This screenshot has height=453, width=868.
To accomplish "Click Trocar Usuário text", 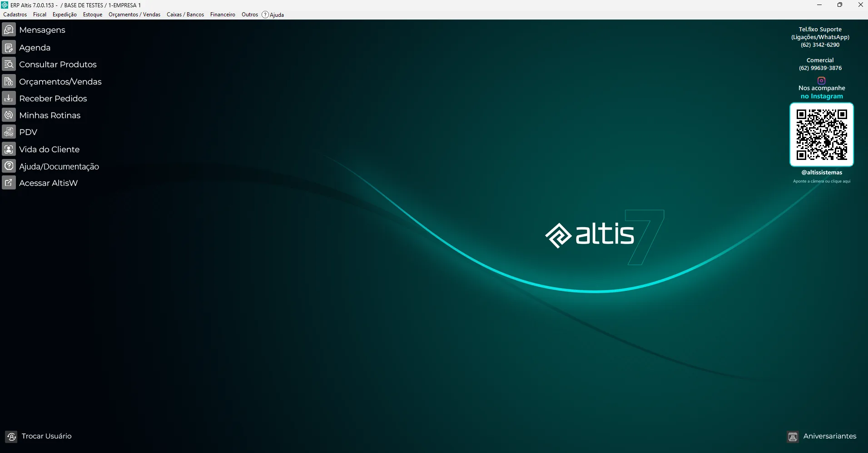I will coord(46,436).
